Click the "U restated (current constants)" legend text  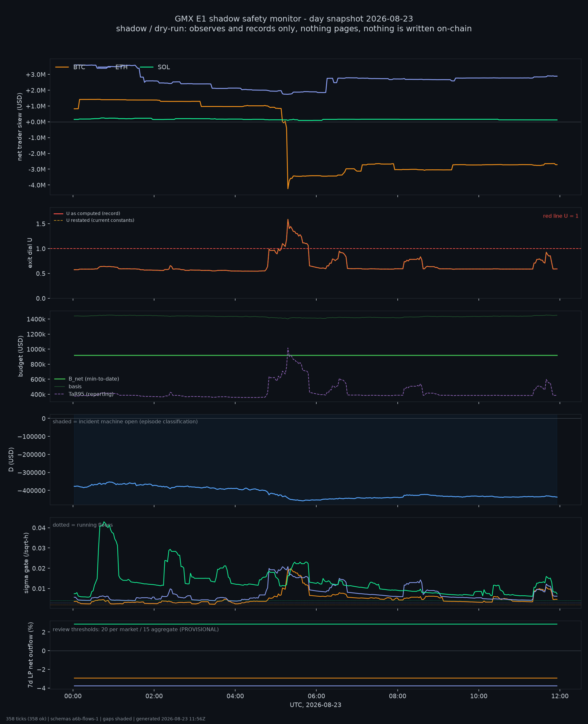pyautogui.click(x=100, y=220)
